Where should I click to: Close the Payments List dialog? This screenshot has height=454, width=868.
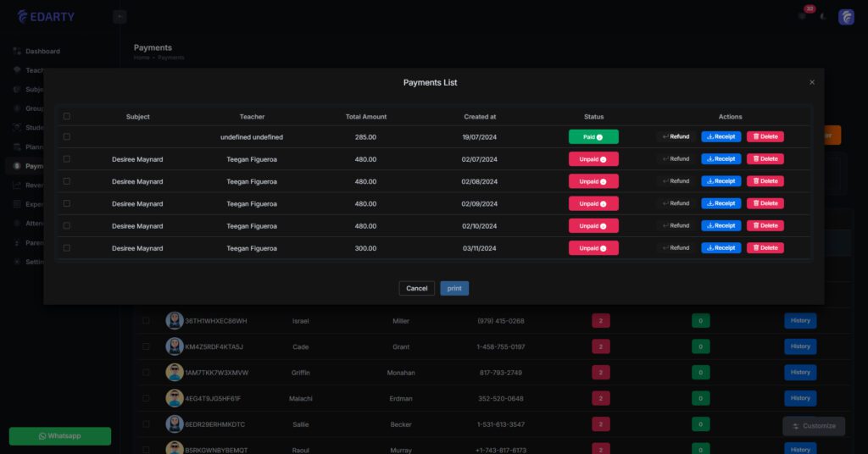coord(812,82)
